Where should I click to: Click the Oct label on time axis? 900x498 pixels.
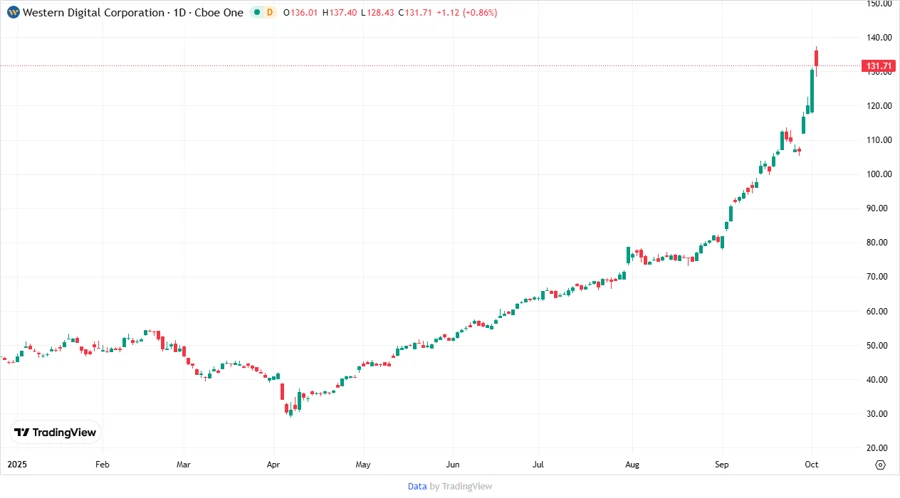coord(811,464)
